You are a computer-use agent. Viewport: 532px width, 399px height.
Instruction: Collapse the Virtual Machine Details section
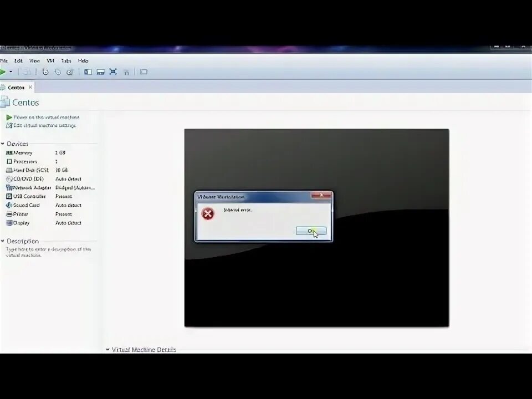coord(108,349)
